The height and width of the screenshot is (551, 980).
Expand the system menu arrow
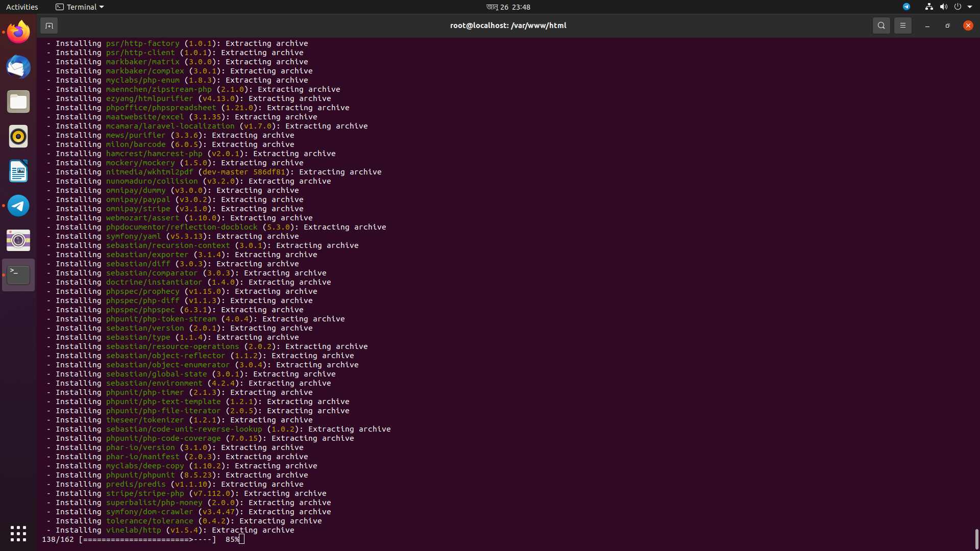pos(970,7)
